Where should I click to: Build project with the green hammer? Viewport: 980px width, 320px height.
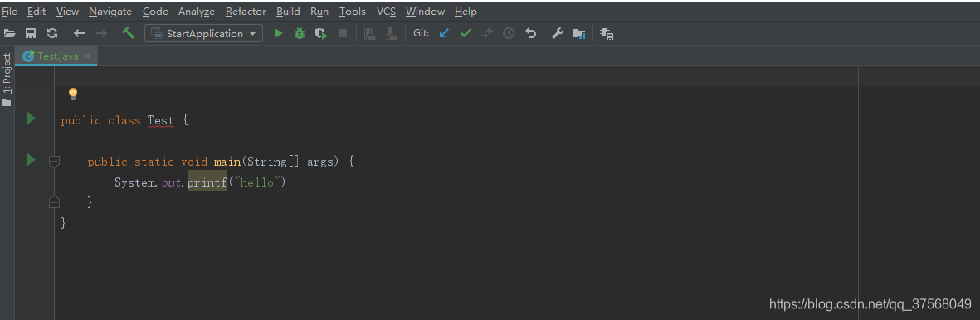tap(128, 33)
